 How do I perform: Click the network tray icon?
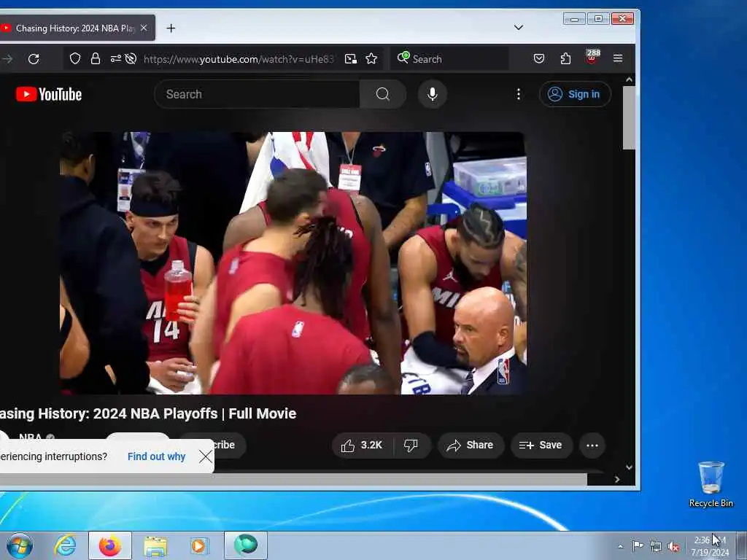click(656, 547)
